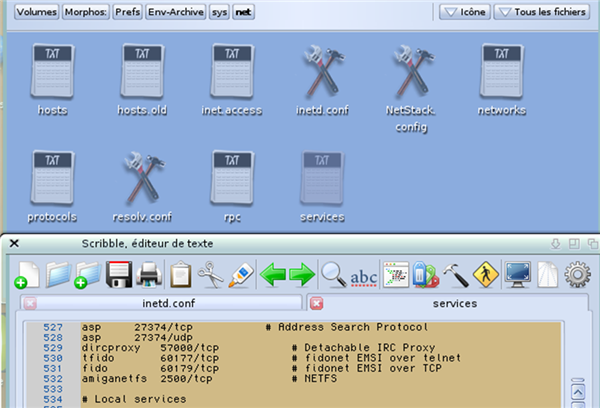Select the inet.access file icon
This screenshot has height=408, width=600.
pyautogui.click(x=232, y=71)
